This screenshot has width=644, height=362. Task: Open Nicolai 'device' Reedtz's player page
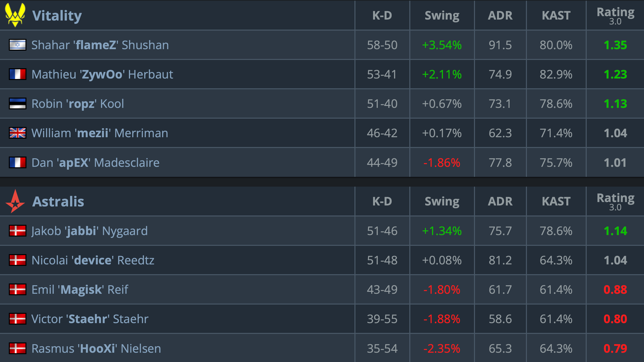pos(93,260)
